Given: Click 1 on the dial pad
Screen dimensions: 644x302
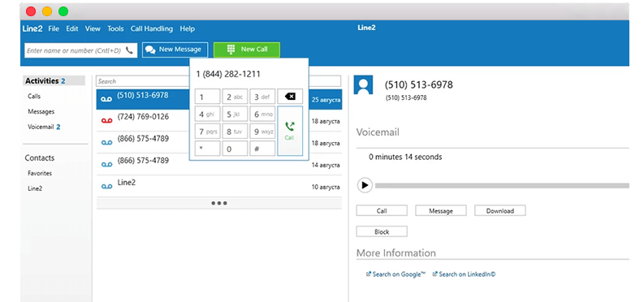Looking at the screenshot, I should coord(207,97).
